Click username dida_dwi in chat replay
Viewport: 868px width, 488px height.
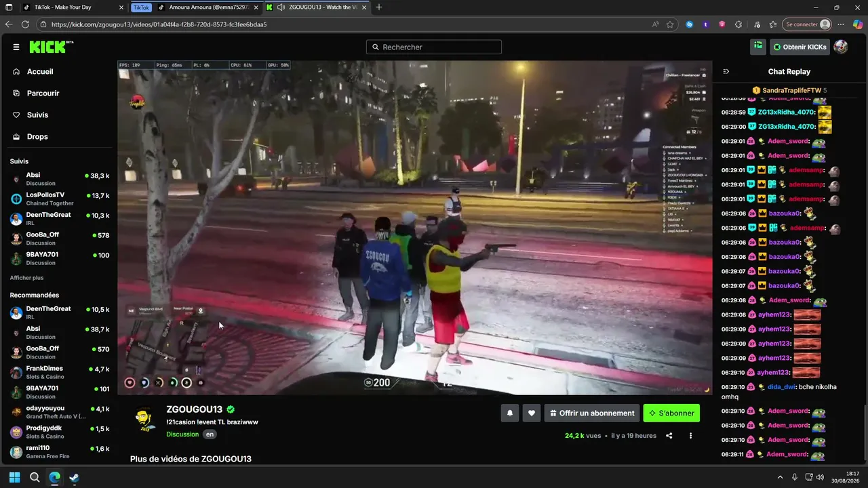coord(782,387)
